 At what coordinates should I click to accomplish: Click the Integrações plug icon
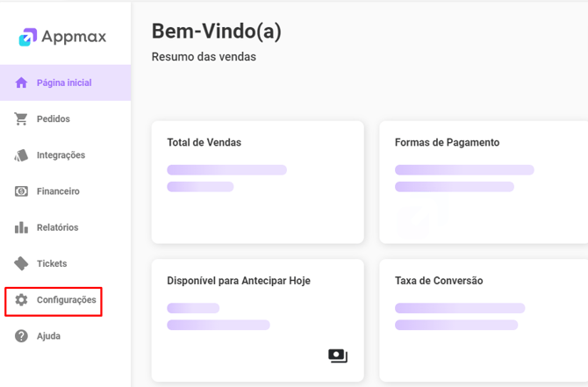point(22,155)
